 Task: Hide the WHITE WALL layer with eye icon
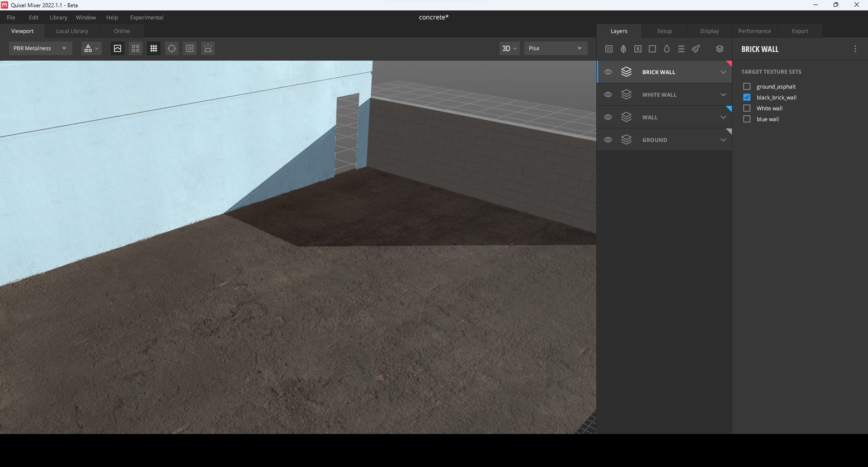pos(608,94)
